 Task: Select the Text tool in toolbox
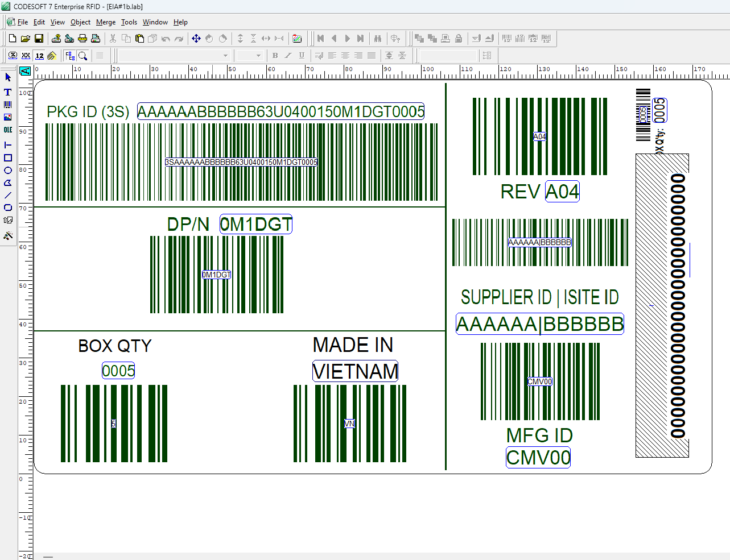[x=8, y=92]
